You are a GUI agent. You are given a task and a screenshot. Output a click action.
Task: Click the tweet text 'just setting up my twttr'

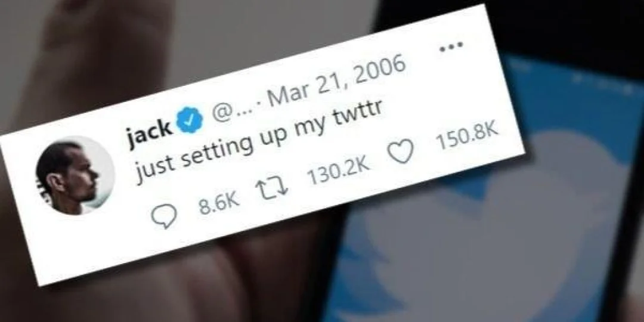pyautogui.click(x=259, y=142)
